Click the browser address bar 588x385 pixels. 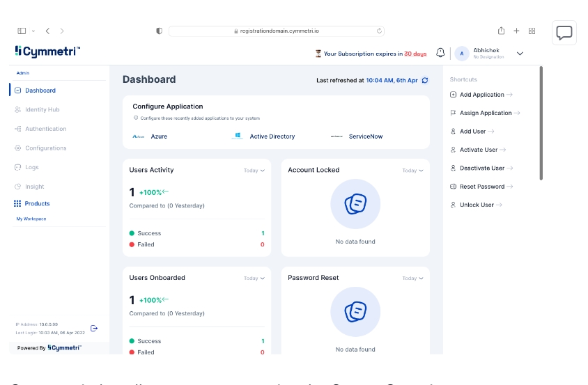tap(277, 31)
